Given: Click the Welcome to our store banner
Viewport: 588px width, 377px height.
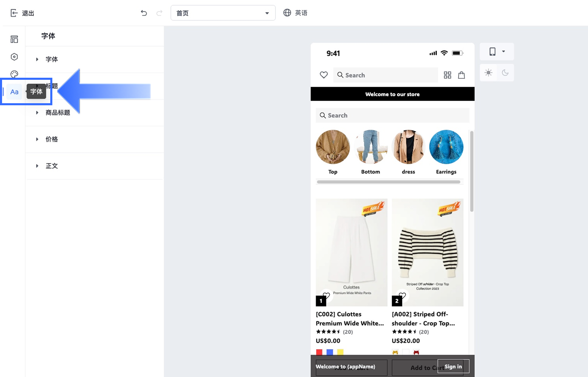Looking at the screenshot, I should pos(392,94).
